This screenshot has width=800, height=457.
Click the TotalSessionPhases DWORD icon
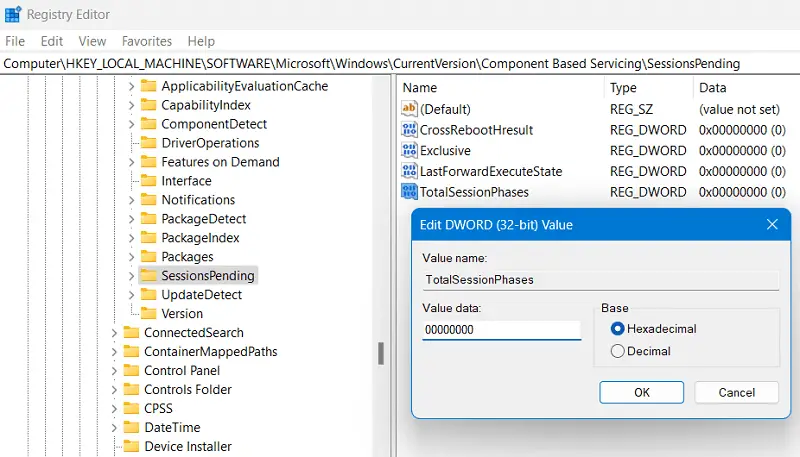(409, 192)
